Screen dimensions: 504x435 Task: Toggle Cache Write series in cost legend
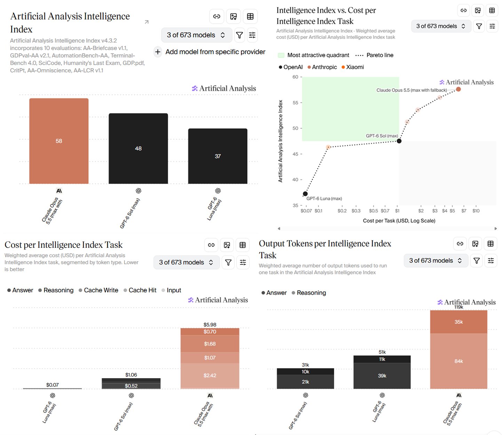(x=98, y=290)
